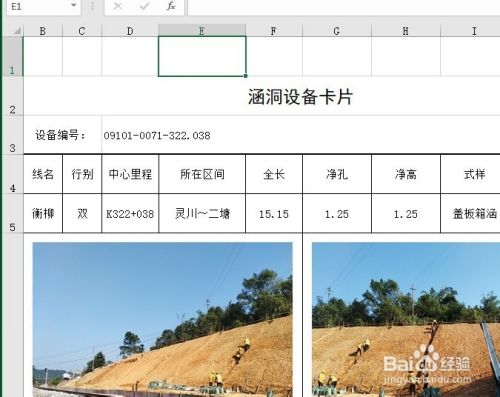Select the right embedded slope photo
500x397 pixels.
click(406, 319)
